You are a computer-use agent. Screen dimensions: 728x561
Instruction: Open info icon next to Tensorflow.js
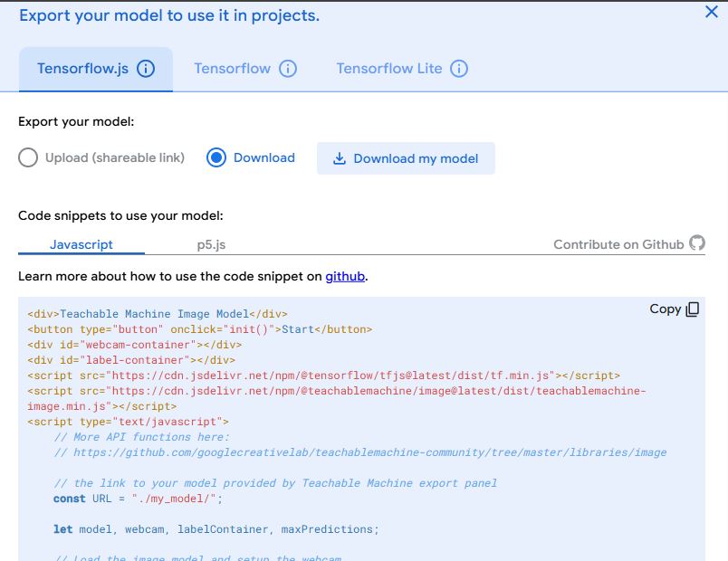(146, 69)
